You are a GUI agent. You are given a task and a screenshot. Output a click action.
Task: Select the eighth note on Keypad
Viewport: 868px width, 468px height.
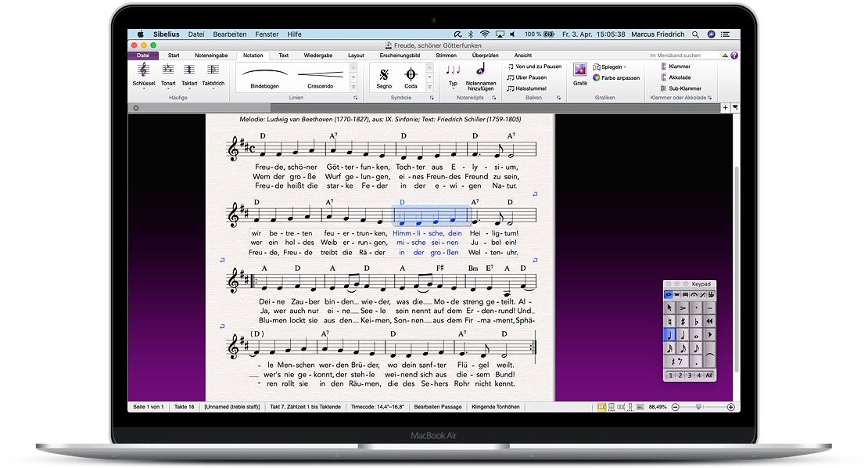(x=697, y=348)
